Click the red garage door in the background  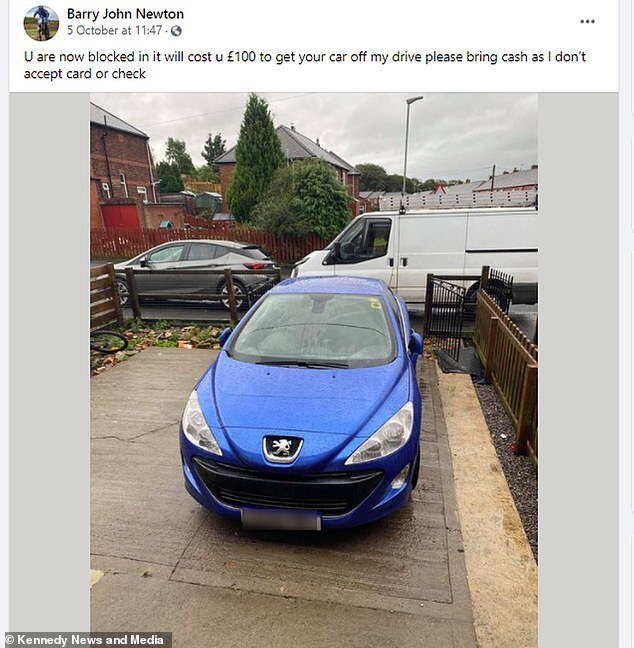(x=121, y=218)
